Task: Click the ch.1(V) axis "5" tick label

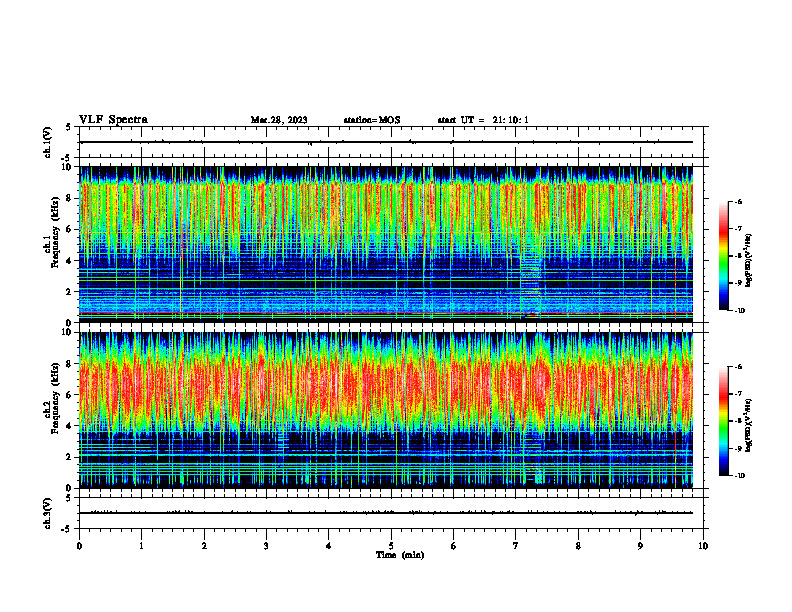Action: pos(69,128)
